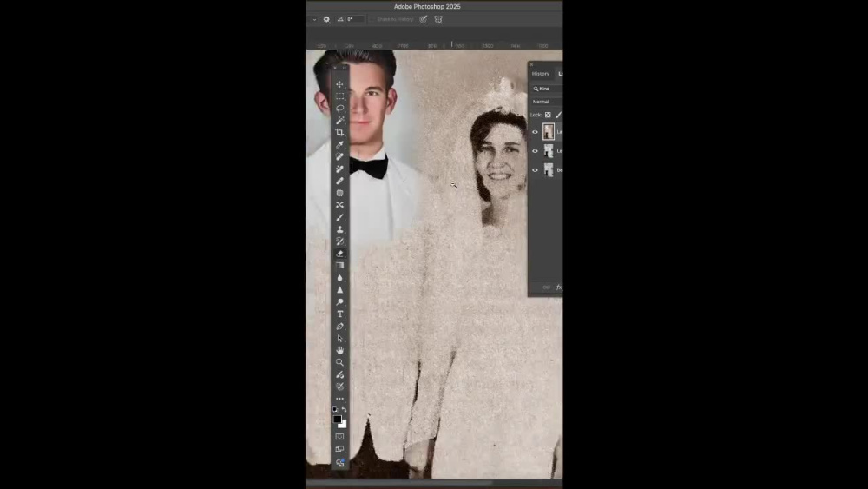Select the Lasso tool
868x489 pixels.
point(340,109)
